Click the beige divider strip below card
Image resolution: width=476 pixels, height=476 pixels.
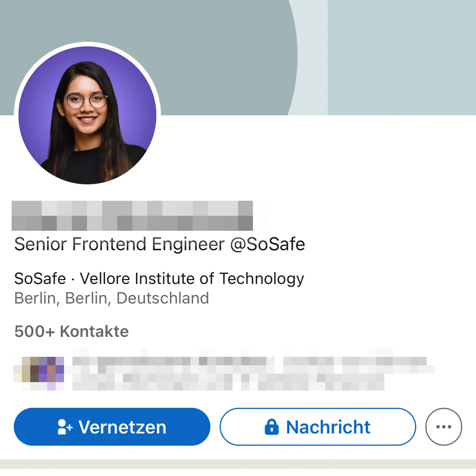tap(238, 464)
